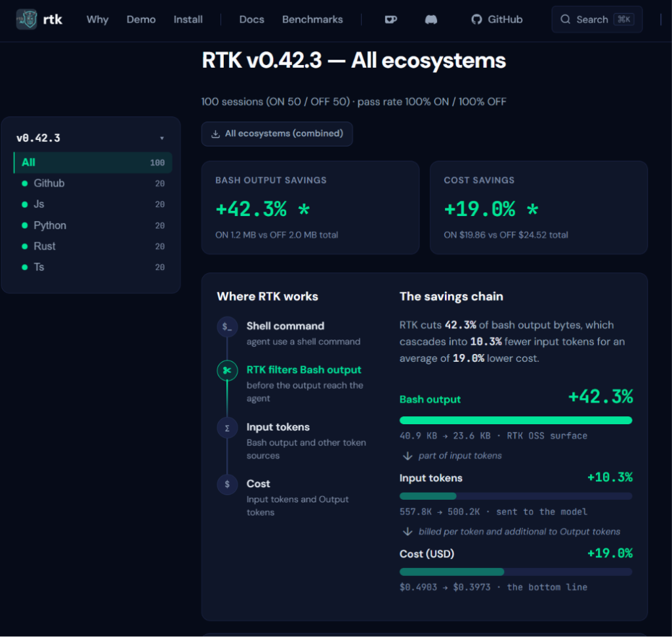Select the Github ecosystem filter

pyautogui.click(x=93, y=184)
